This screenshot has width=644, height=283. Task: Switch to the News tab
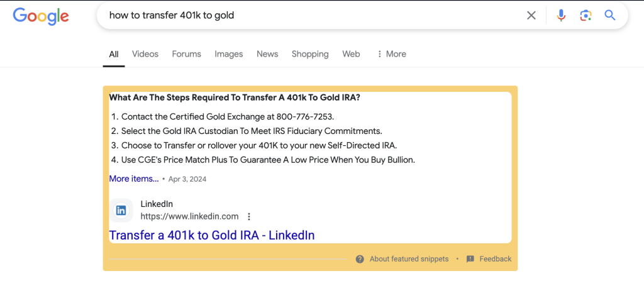tap(267, 54)
